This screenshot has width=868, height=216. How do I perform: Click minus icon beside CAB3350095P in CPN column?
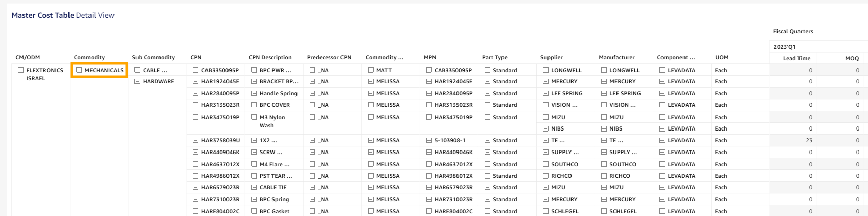195,70
